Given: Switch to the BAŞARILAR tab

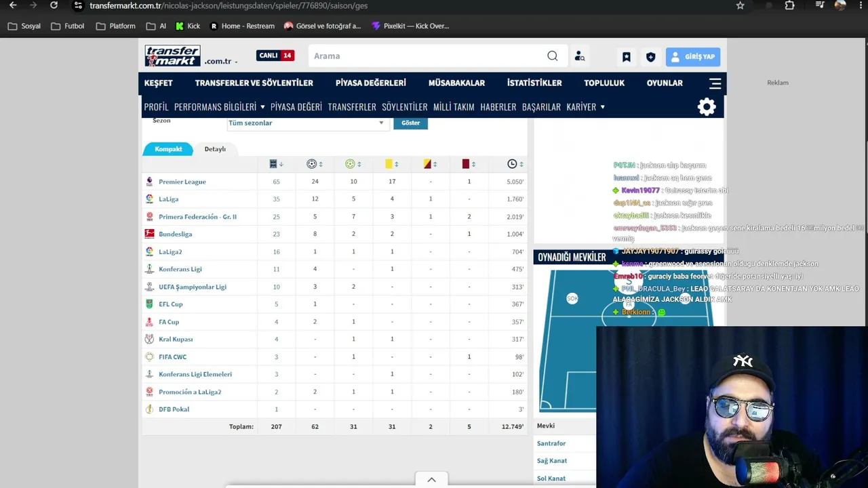Looking at the screenshot, I should [541, 107].
